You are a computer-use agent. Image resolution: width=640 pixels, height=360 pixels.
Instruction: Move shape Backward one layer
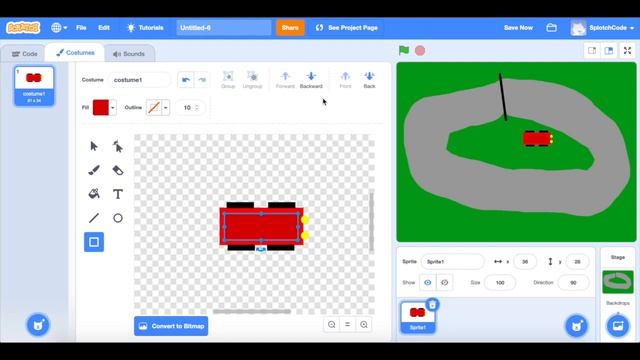tap(311, 80)
